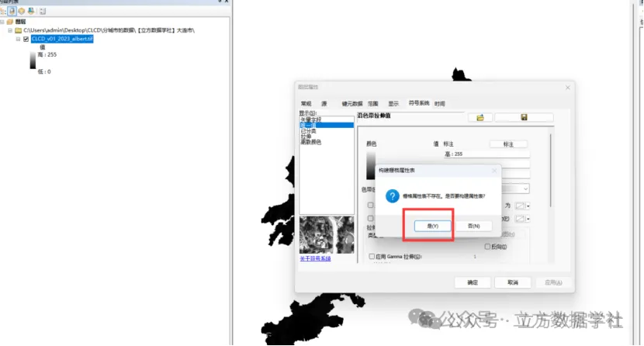Open the 源 tab

pos(324,104)
